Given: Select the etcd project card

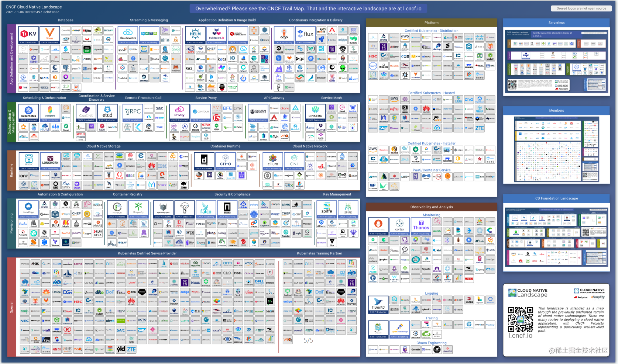Looking at the screenshot, I should coord(107,113).
